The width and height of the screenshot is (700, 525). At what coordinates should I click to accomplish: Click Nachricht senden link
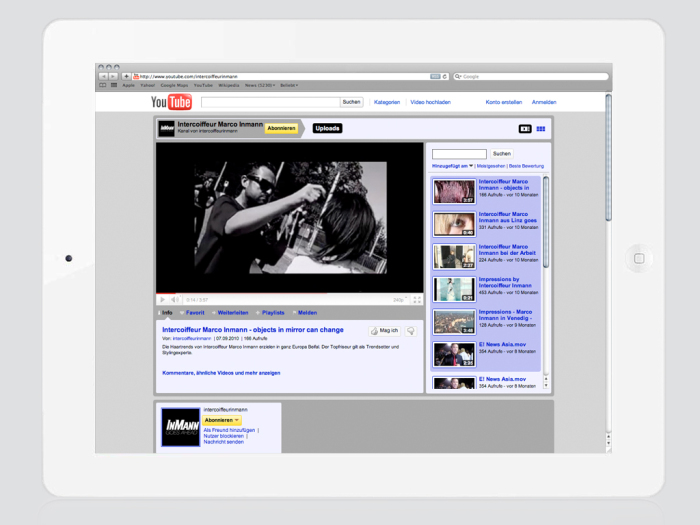224,442
